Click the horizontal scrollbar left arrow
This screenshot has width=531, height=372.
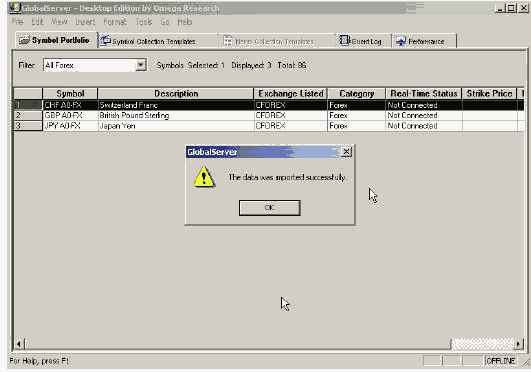(19, 344)
